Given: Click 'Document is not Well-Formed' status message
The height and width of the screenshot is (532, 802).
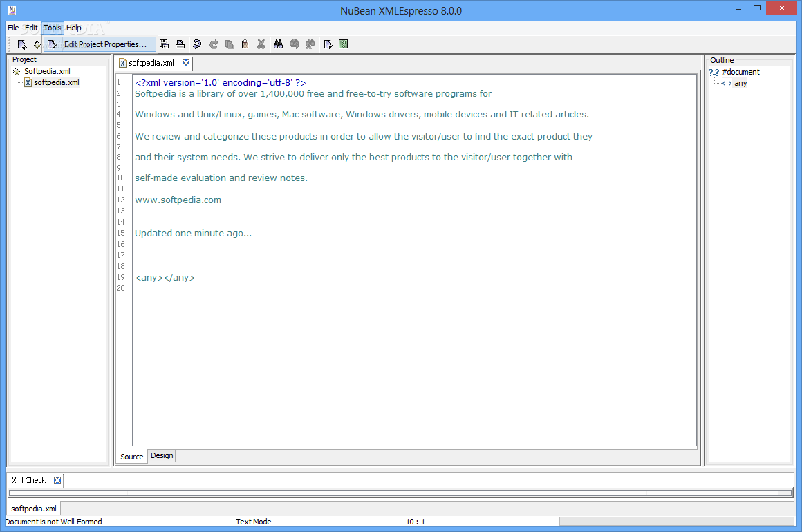Looking at the screenshot, I should (54, 522).
